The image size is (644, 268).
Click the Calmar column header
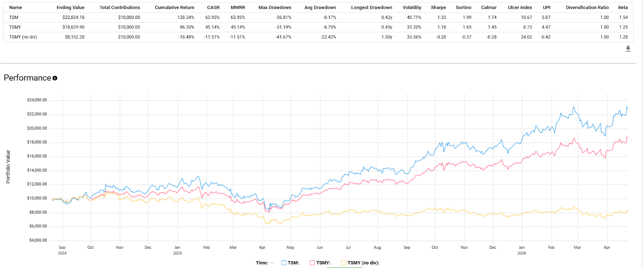(x=489, y=8)
